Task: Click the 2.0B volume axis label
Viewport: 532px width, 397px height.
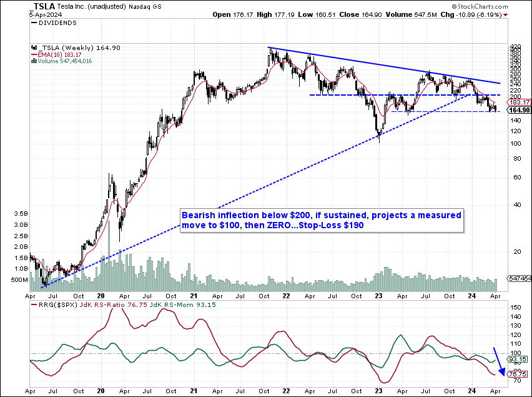Action: 21,247
